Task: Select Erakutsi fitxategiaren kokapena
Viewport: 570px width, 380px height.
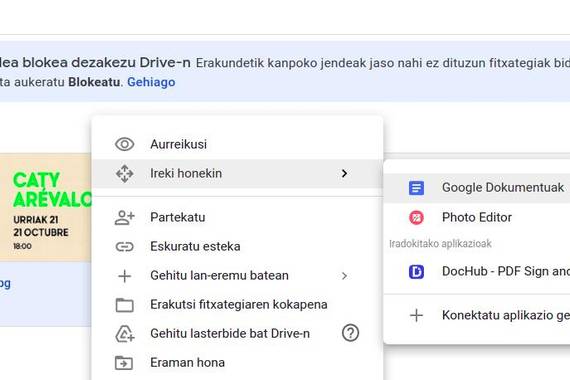Action: pyautogui.click(x=237, y=305)
